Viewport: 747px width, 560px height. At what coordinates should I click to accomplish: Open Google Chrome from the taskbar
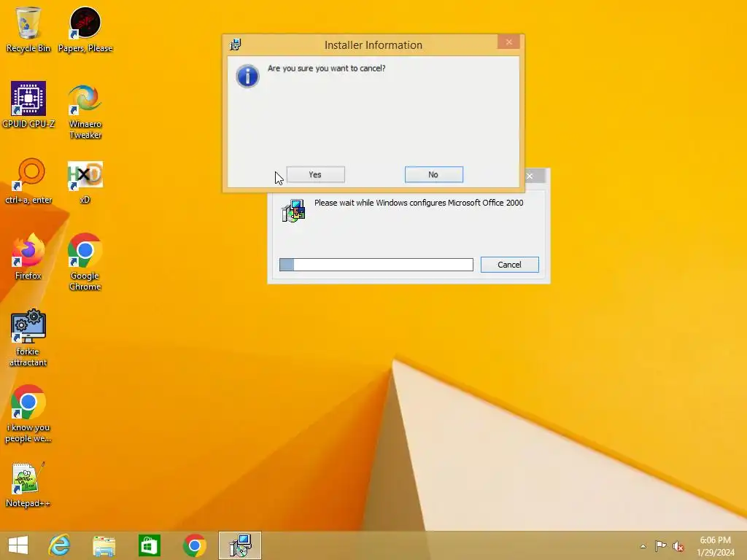tap(194, 545)
